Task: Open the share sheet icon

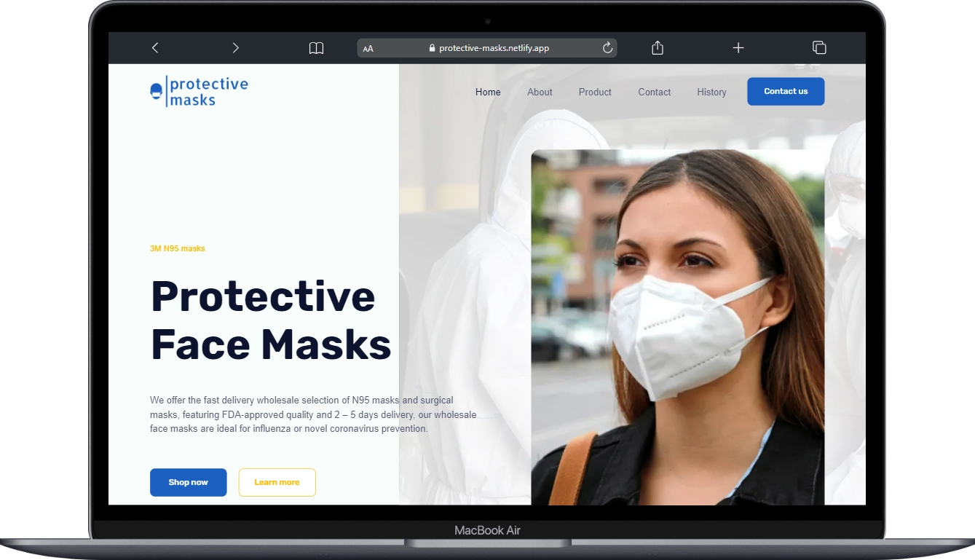Action: click(x=658, y=48)
